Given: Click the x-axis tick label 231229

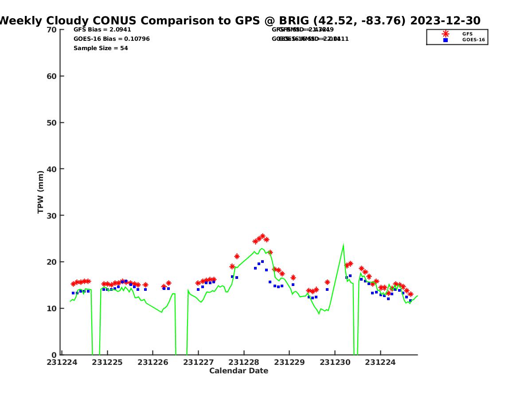Looking at the screenshot, I should [289, 362].
